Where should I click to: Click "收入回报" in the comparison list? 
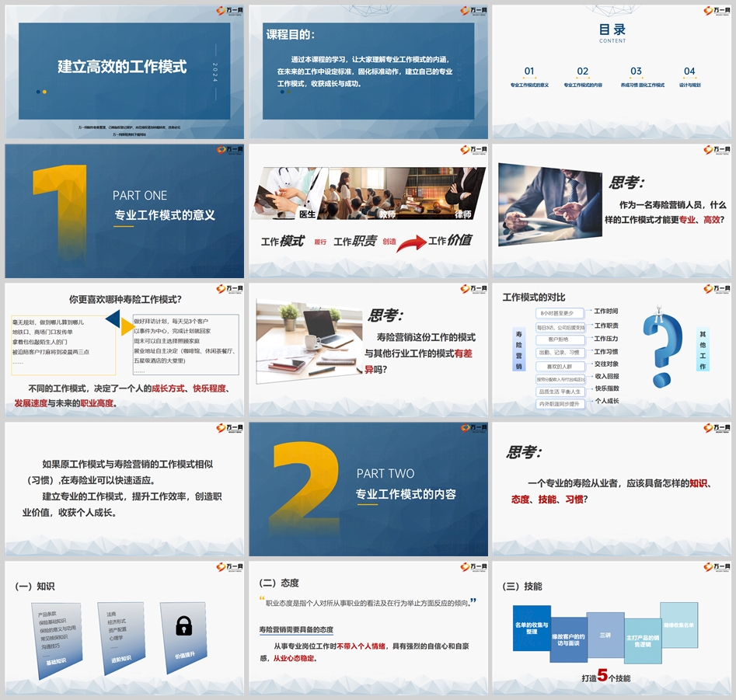(x=607, y=376)
